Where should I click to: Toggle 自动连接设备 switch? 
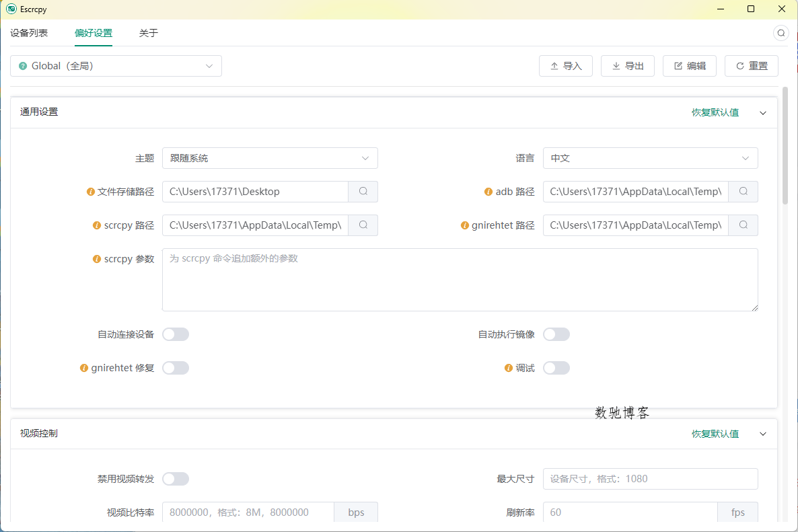(176, 334)
